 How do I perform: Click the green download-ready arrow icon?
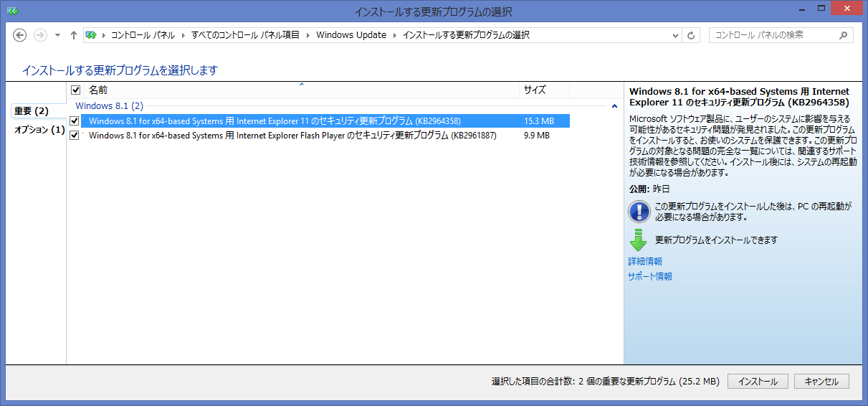pos(638,241)
